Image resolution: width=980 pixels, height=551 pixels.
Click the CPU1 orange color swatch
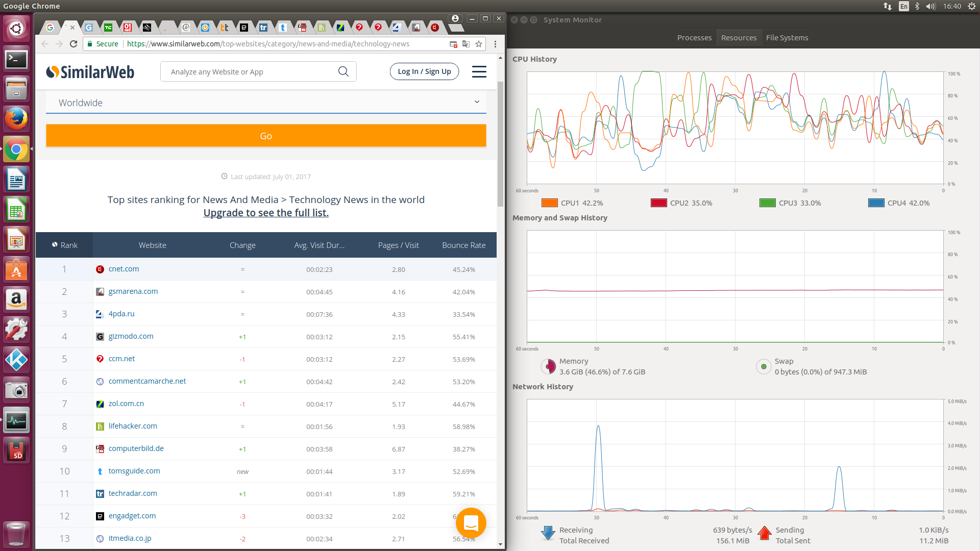coord(549,203)
